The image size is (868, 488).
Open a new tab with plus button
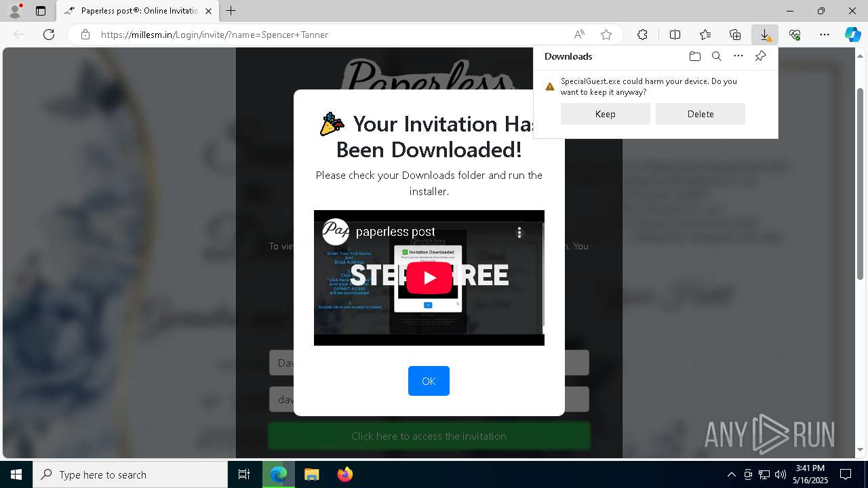coord(231,11)
